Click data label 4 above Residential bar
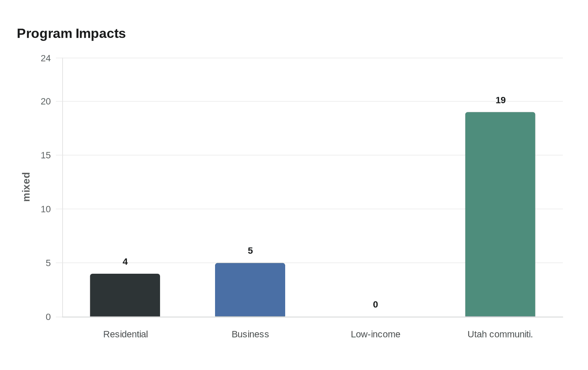 [125, 262]
